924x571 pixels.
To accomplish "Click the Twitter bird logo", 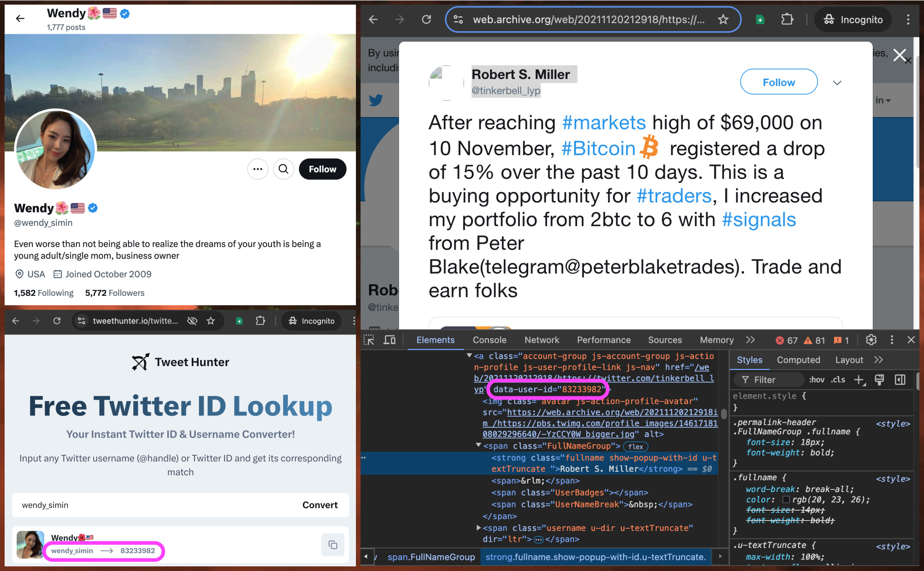I will point(376,100).
